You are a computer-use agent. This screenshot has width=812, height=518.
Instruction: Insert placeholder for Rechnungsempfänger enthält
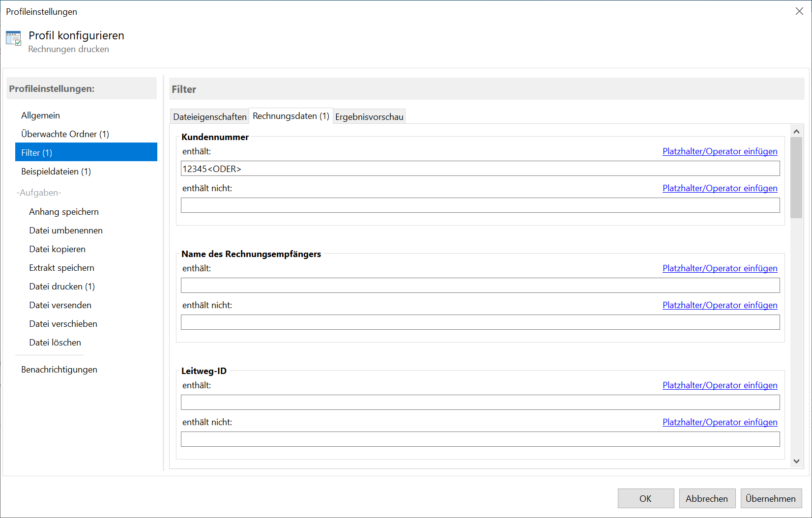(720, 268)
